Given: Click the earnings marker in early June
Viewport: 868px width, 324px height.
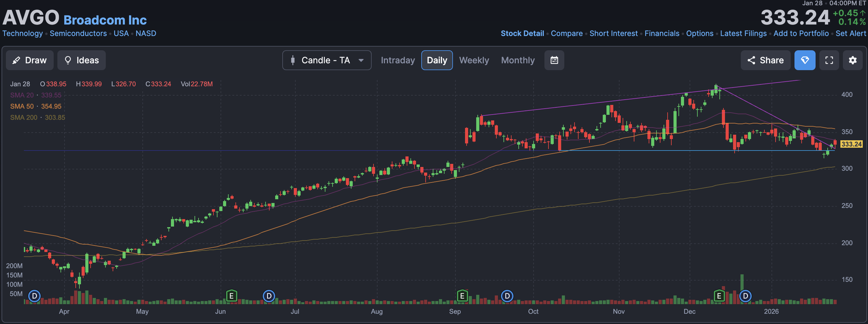Looking at the screenshot, I should [x=231, y=296].
